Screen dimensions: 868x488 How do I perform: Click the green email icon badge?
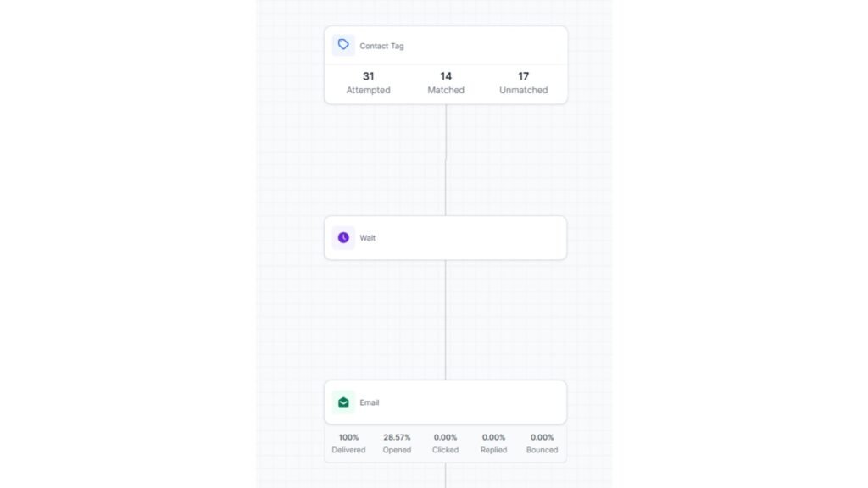pos(342,402)
